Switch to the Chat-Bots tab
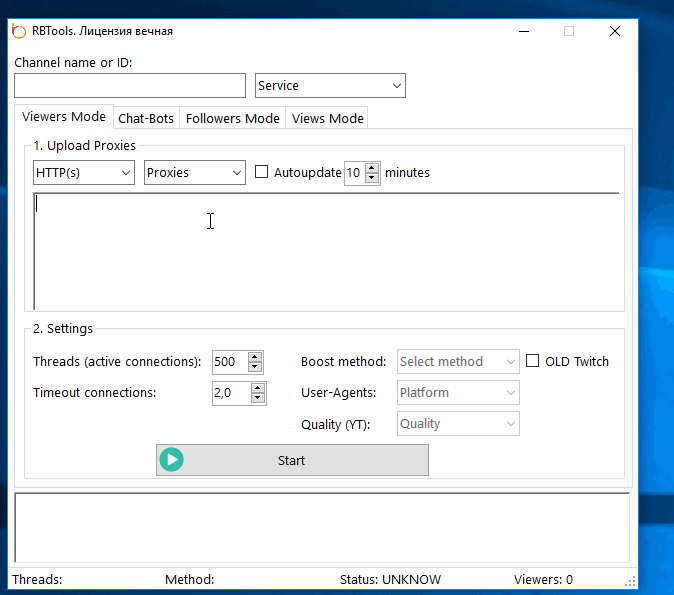The width and height of the screenshot is (674, 595). coord(146,118)
